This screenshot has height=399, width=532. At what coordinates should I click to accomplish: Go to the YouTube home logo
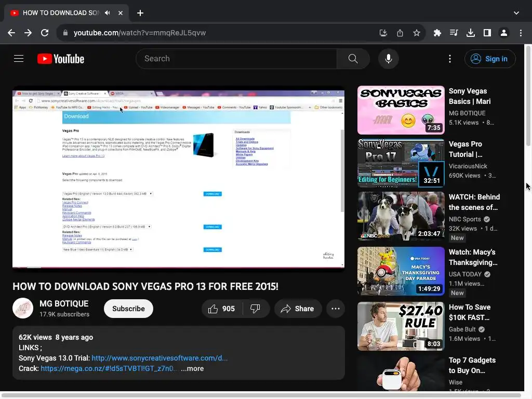pyautogui.click(x=61, y=59)
